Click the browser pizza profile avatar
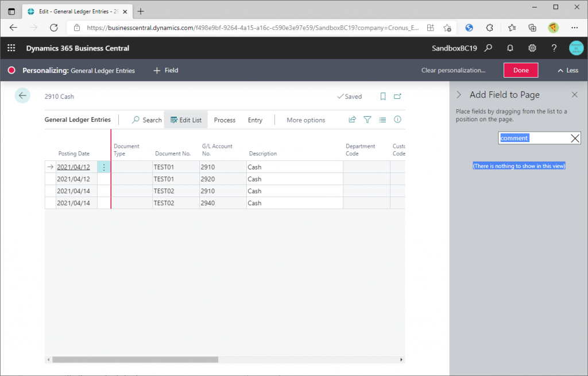The height and width of the screenshot is (376, 588). tap(553, 28)
